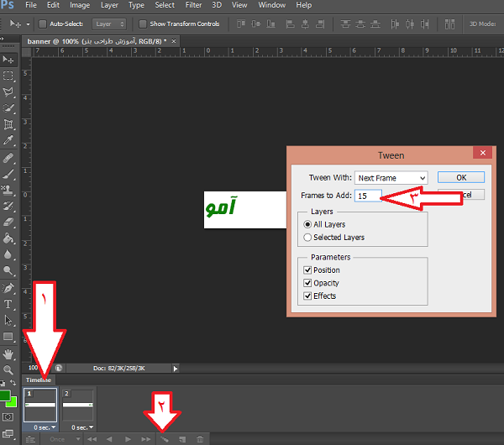Viewport: 504px width, 445px height.
Task: Select the Move tool
Action: pyautogui.click(x=8, y=60)
